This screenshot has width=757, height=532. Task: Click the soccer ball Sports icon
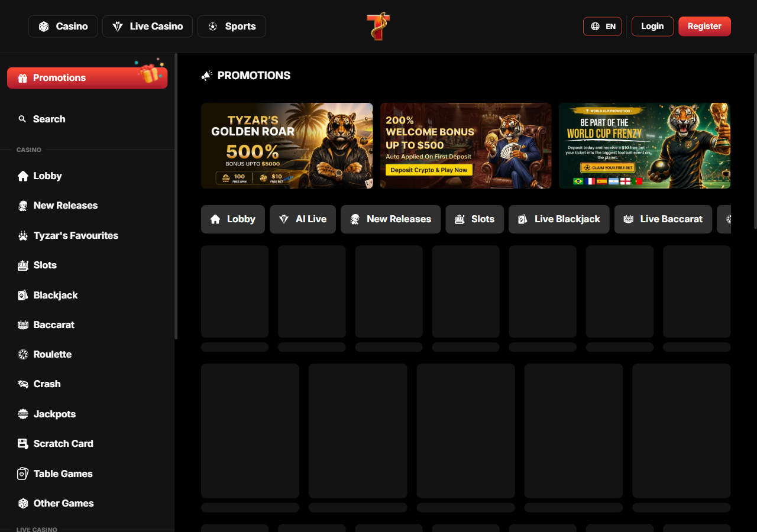[213, 27]
